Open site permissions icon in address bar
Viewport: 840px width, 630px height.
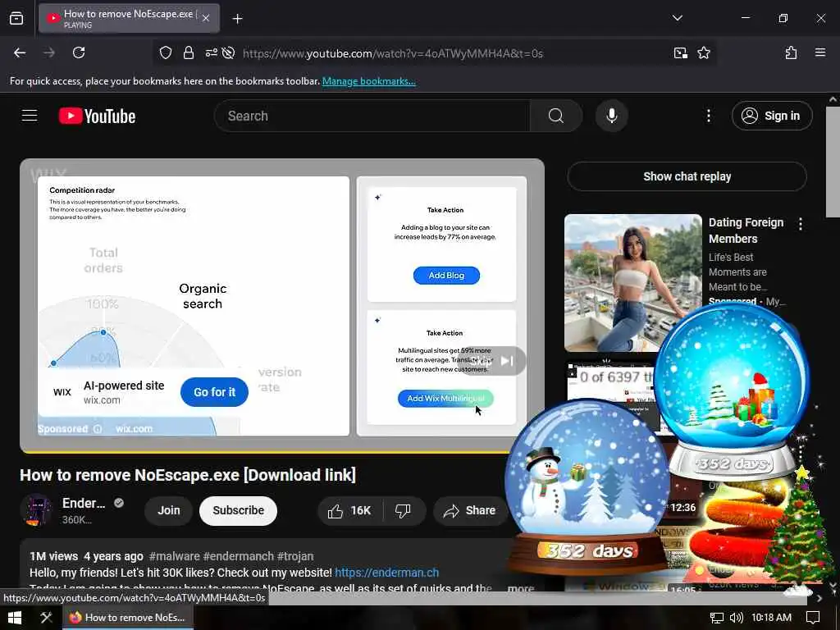coord(211,53)
